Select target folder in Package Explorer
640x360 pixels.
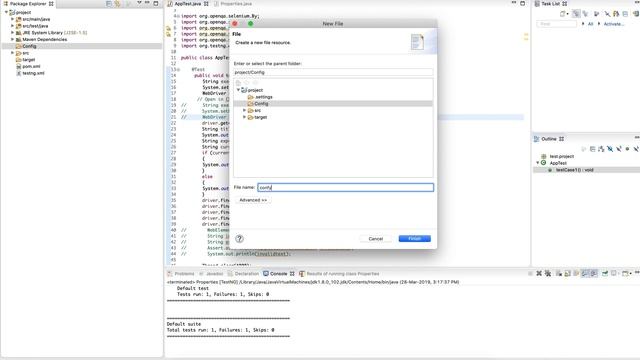pos(25,60)
